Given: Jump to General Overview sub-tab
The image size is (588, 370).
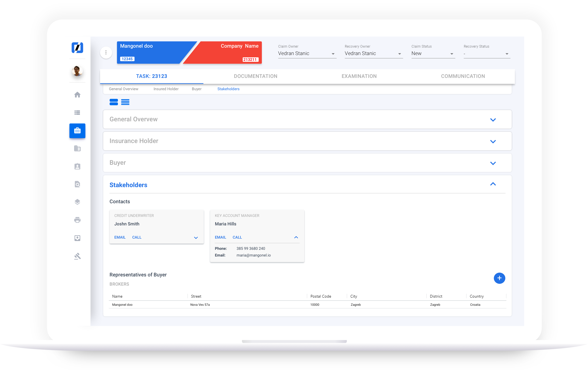Looking at the screenshot, I should pyautogui.click(x=124, y=89).
